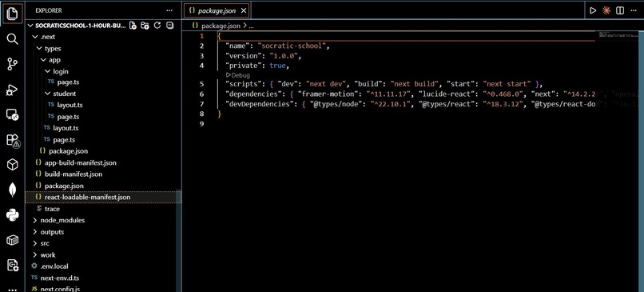Click the breadcrumb ellipsis after package.json
Viewport: 644px width, 292px height.
tap(252, 26)
